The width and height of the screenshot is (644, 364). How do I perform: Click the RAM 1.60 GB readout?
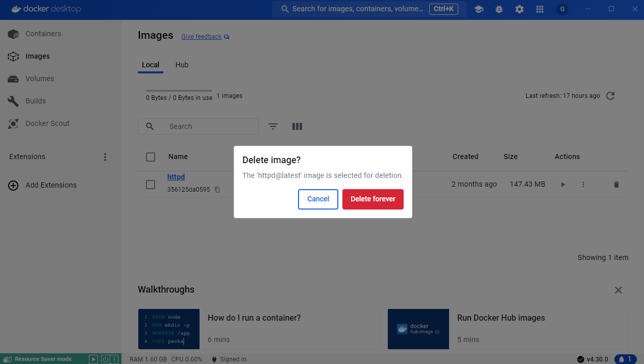(148, 359)
